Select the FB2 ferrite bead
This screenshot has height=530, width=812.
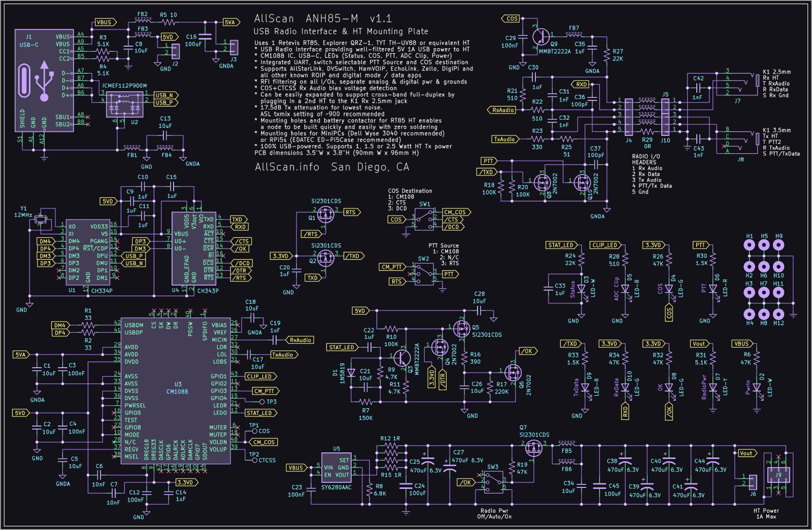click(142, 21)
